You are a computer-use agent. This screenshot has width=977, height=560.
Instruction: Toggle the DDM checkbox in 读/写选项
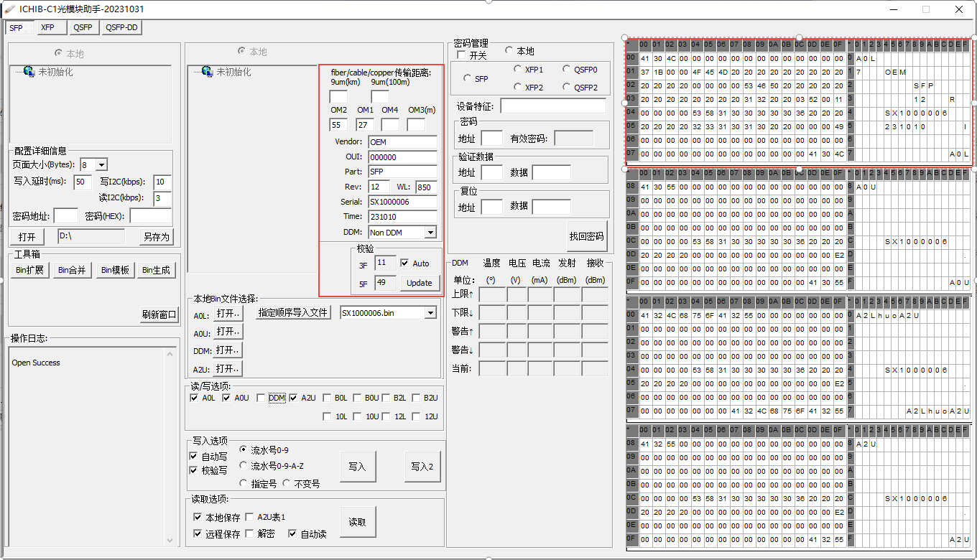point(260,398)
